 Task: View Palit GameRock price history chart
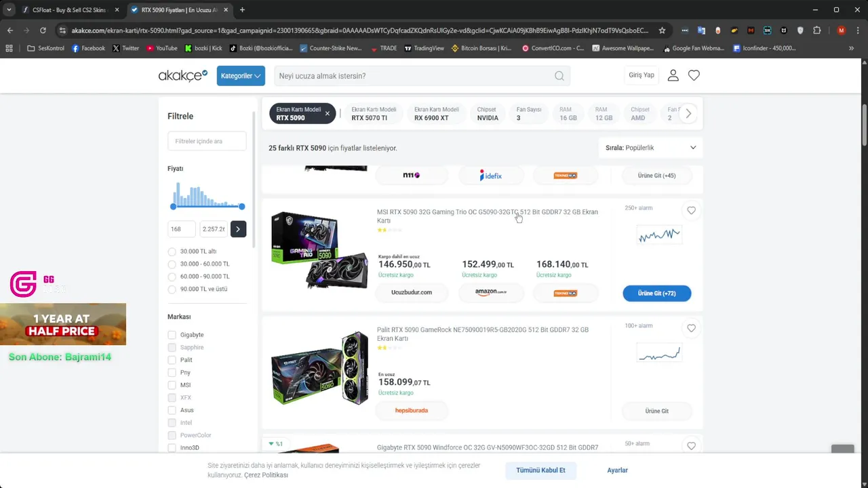[x=659, y=354]
